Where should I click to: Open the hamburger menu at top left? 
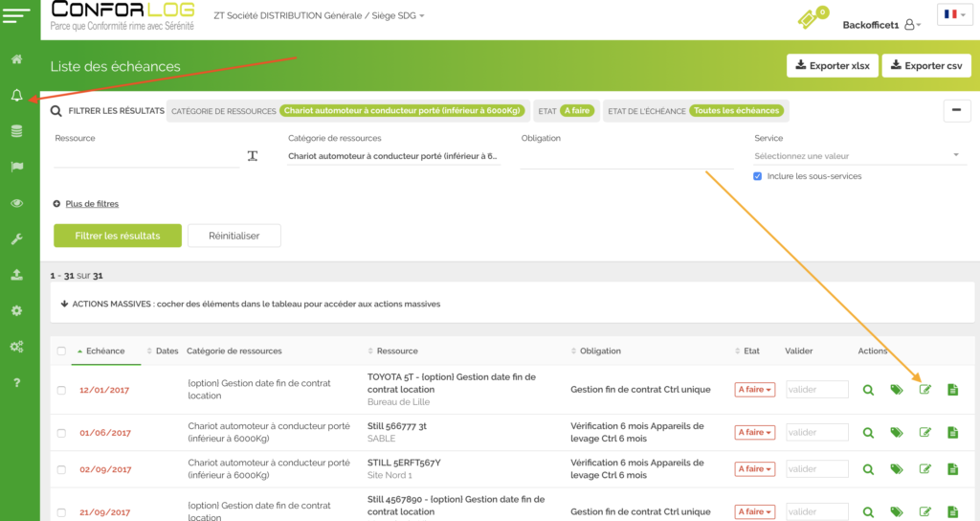pos(20,15)
